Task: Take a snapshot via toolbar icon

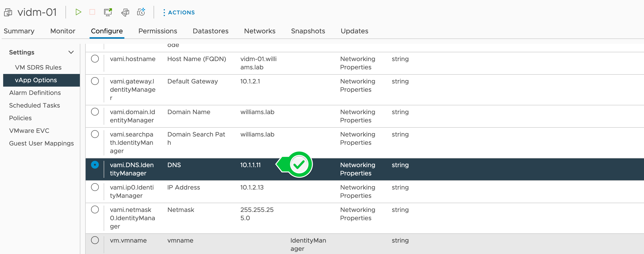Action: (x=141, y=12)
